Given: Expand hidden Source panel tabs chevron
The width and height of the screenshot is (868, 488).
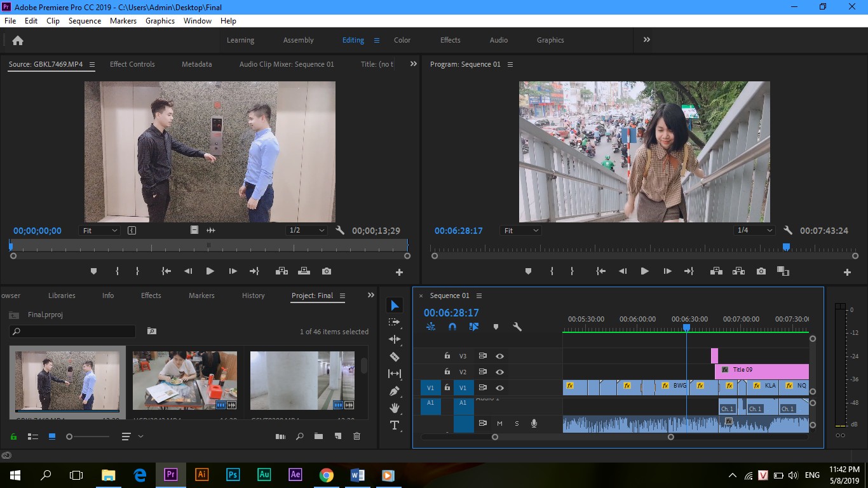Looking at the screenshot, I should (414, 64).
